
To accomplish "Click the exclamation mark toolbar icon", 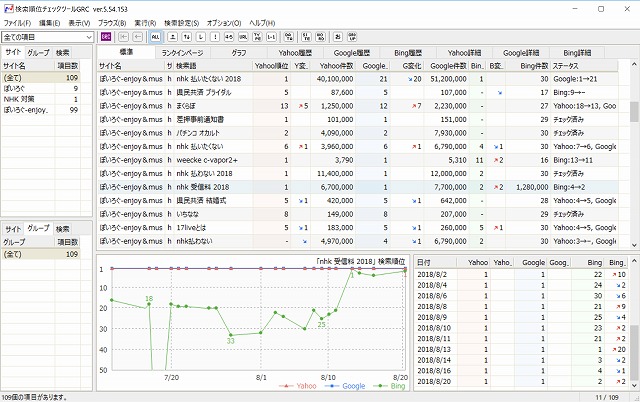I will 215,37.
